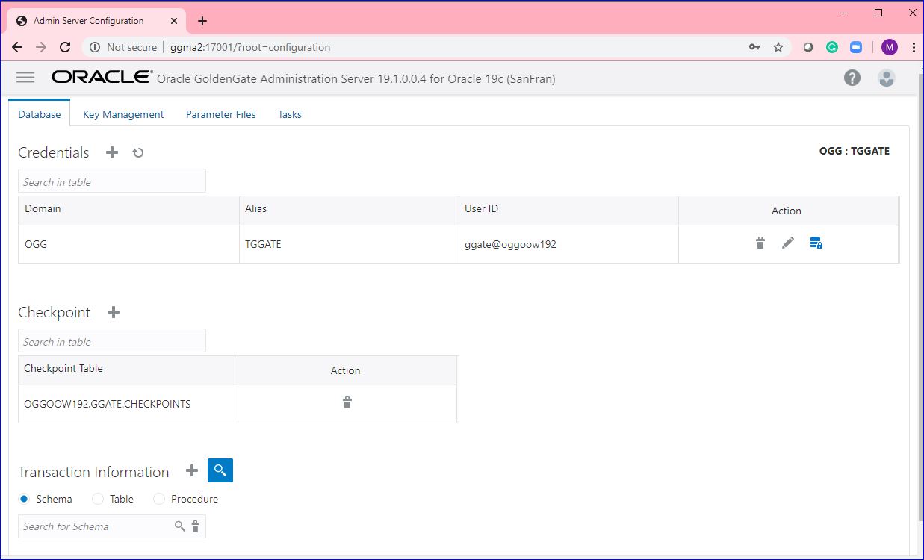This screenshot has width=924, height=560.
Task: Click the OGG : TGGATE connection label
Action: [x=855, y=151]
